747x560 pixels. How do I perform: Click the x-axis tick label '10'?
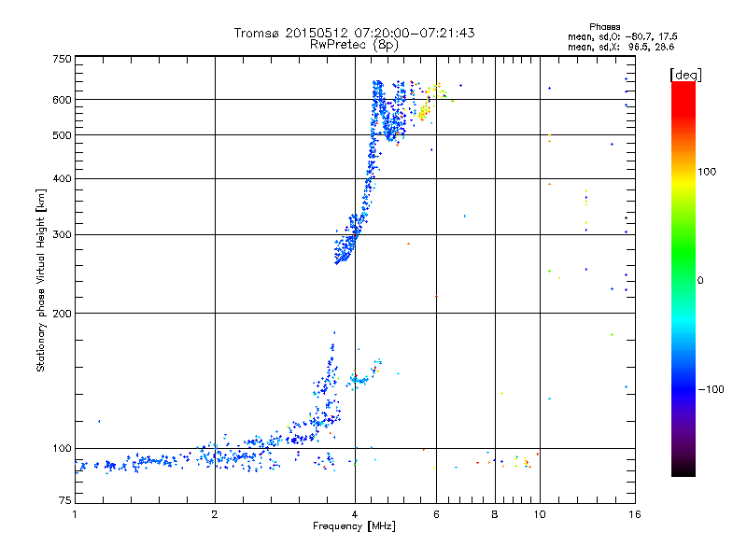pyautogui.click(x=540, y=514)
